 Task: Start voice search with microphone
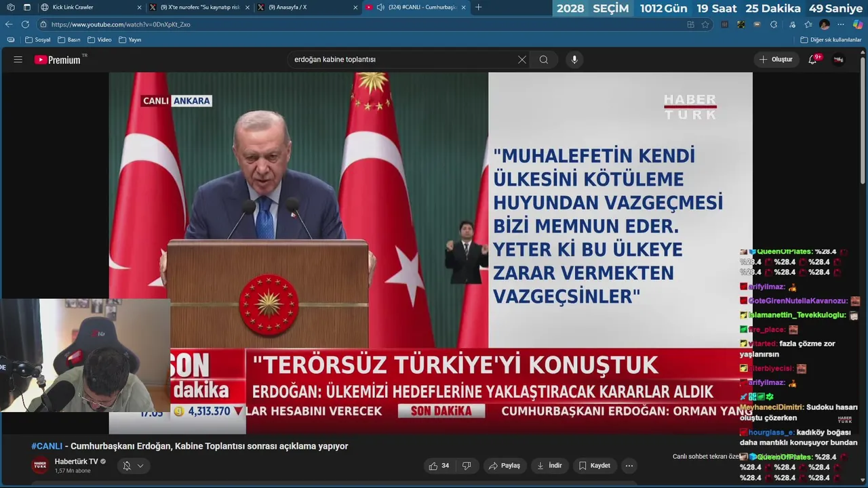(574, 60)
